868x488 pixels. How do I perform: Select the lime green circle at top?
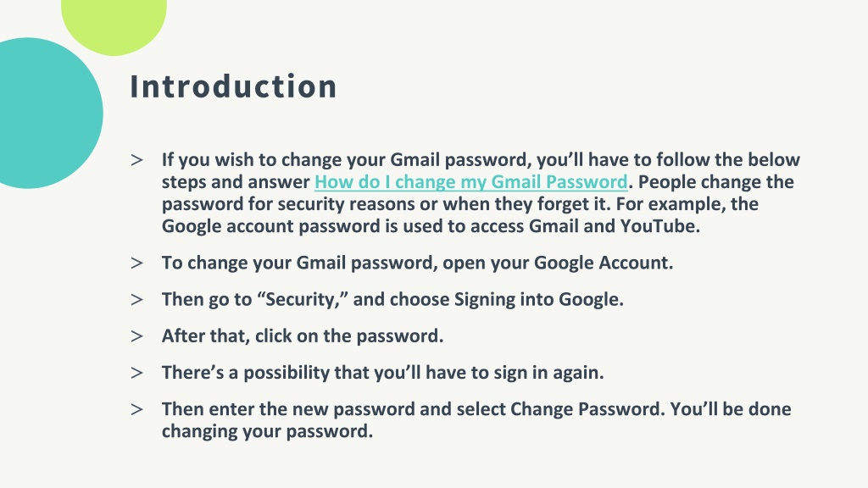[114, 26]
